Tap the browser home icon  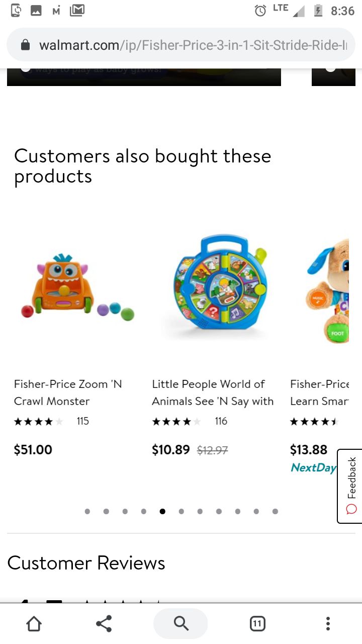point(34,624)
